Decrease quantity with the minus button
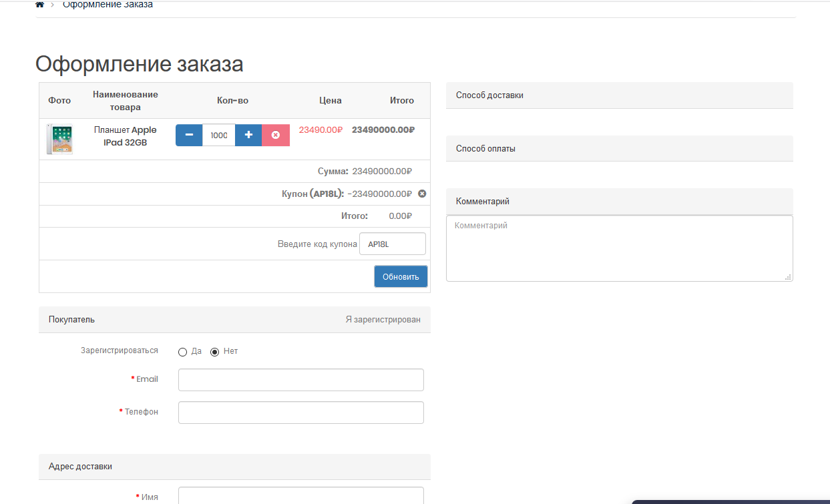 click(189, 136)
